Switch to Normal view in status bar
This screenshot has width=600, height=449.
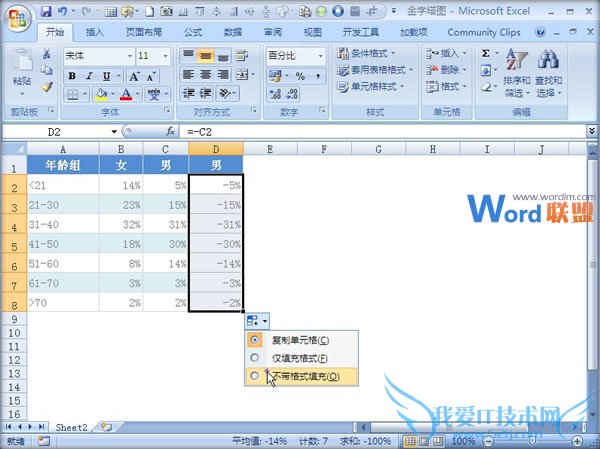(x=410, y=441)
